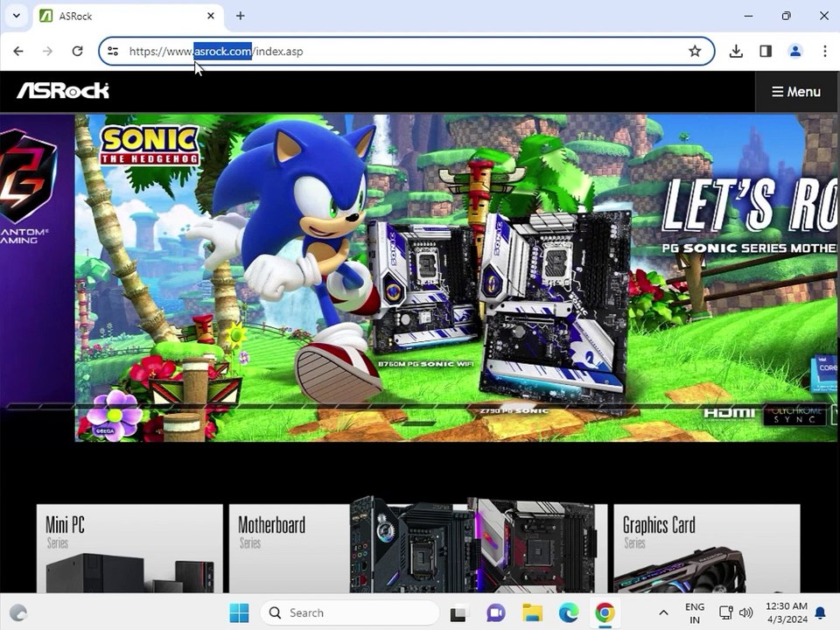Click the browser forward arrow
840x630 pixels.
pos(47,52)
